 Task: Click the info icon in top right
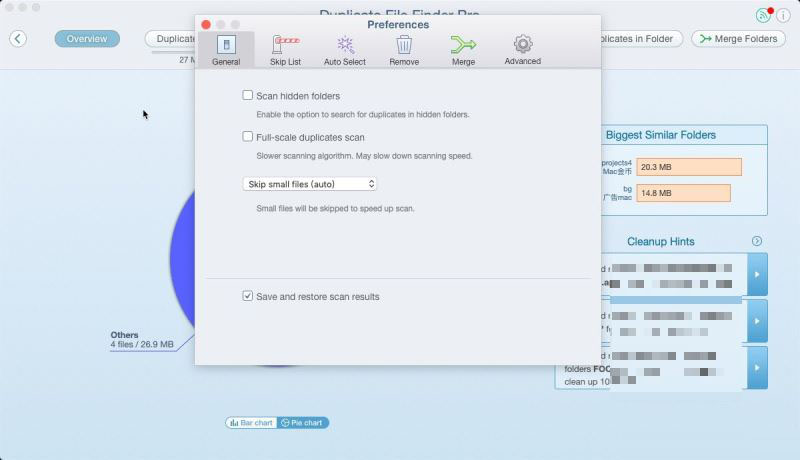pos(784,15)
